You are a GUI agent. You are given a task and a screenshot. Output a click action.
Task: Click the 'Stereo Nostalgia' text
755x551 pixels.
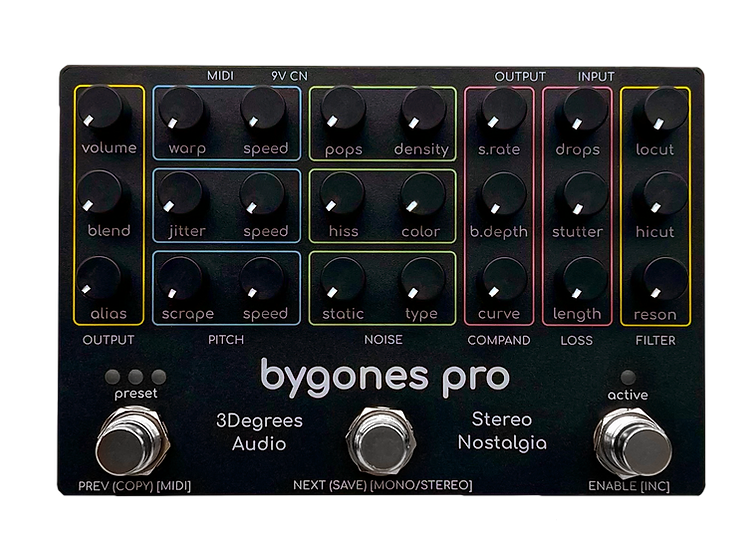pos(502,431)
